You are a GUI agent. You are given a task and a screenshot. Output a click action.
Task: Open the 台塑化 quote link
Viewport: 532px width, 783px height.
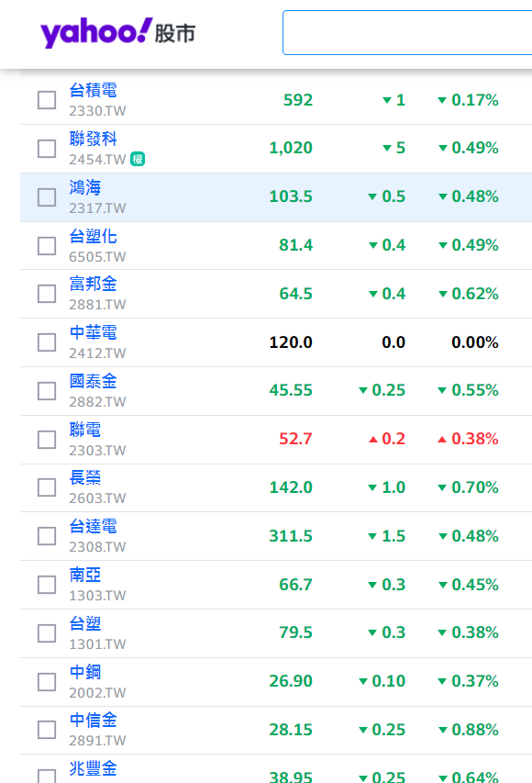(93, 236)
